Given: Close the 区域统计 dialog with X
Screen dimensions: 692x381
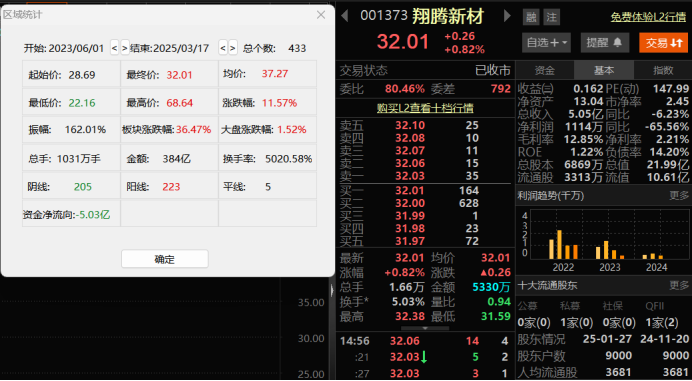Looking at the screenshot, I should 321,15.
